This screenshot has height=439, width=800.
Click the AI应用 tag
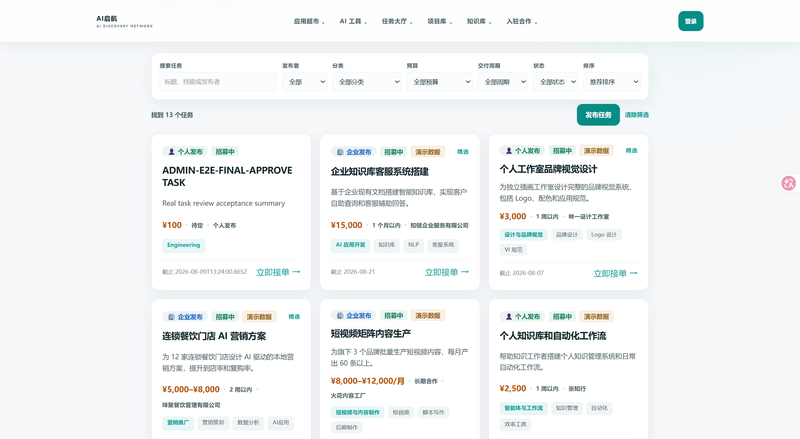point(281,423)
